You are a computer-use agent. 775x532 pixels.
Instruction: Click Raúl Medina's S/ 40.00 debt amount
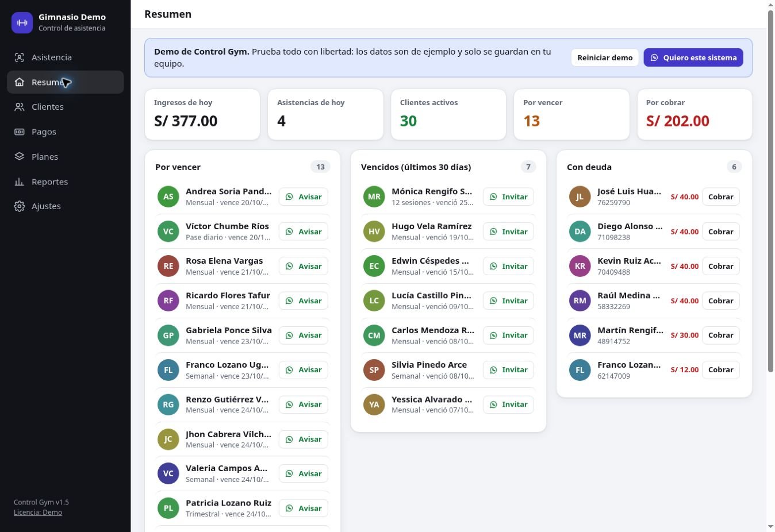[685, 300]
